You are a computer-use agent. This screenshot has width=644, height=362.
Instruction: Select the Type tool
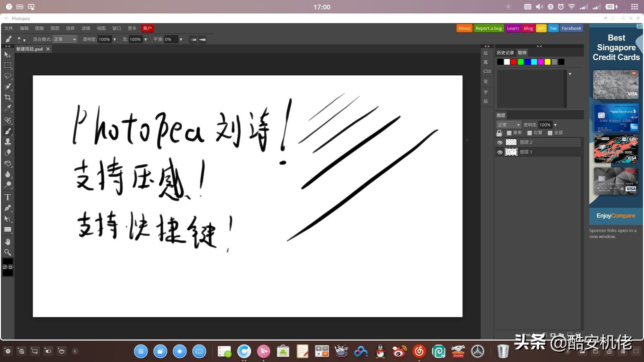point(8,197)
